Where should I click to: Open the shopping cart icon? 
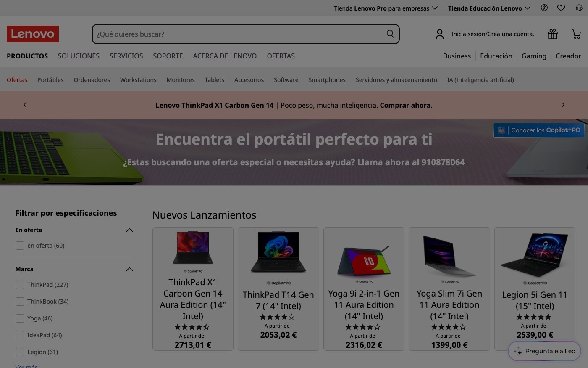coord(576,34)
